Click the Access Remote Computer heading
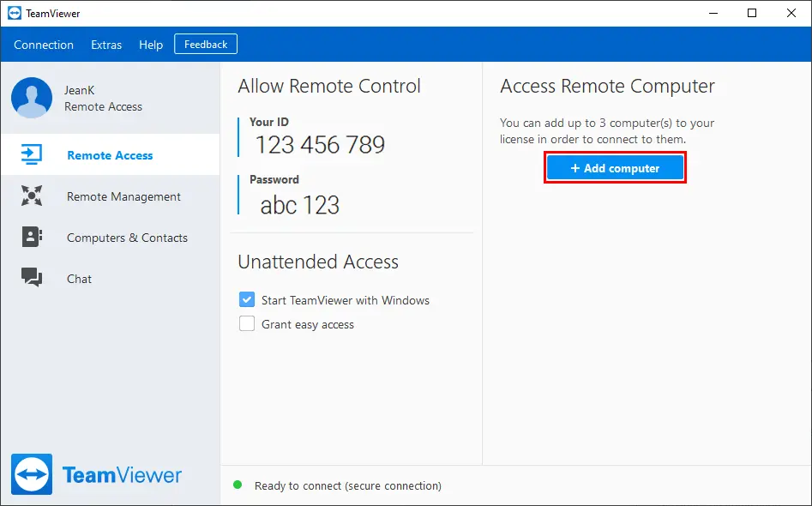 point(607,86)
